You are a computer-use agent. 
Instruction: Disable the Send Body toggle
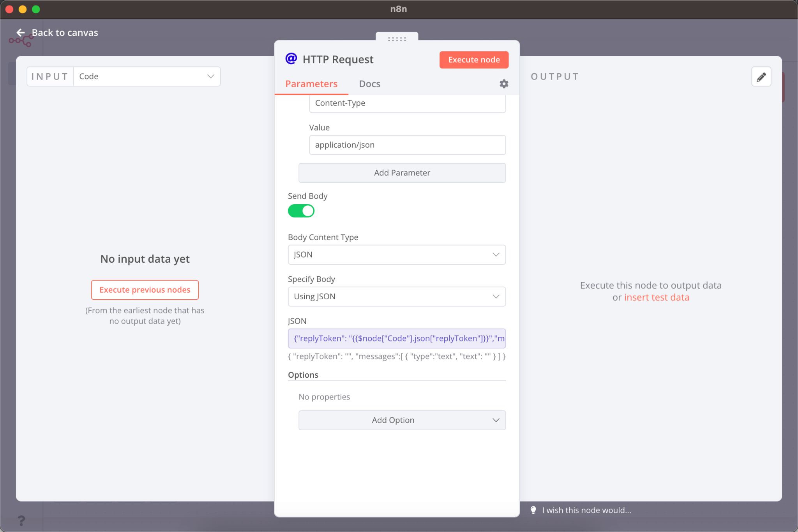pos(301,211)
